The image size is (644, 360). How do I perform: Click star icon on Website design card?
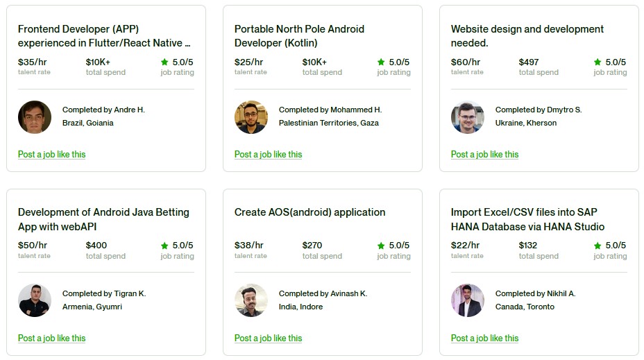pyautogui.click(x=598, y=62)
